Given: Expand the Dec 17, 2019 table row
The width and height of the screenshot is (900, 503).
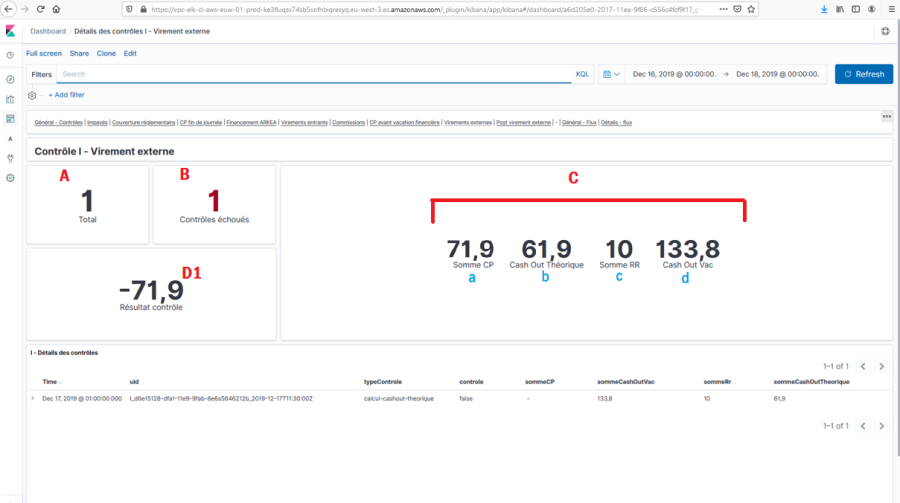Looking at the screenshot, I should (33, 398).
